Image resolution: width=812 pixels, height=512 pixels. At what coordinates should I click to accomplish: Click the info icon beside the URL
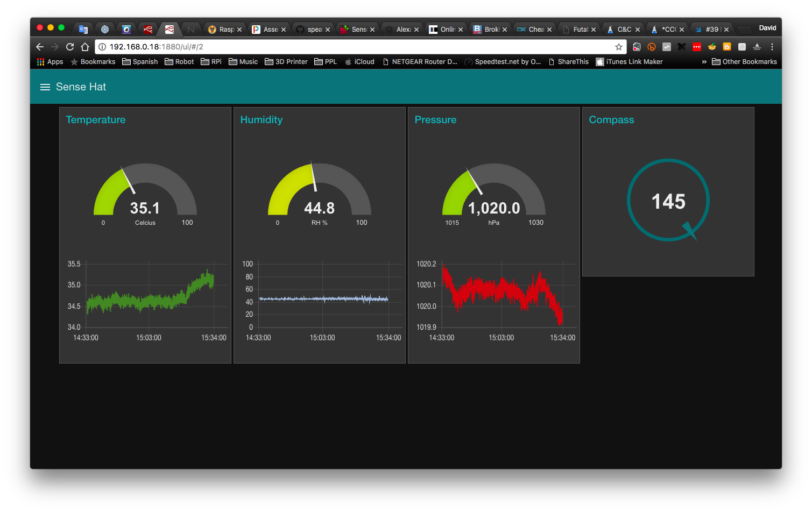(102, 47)
